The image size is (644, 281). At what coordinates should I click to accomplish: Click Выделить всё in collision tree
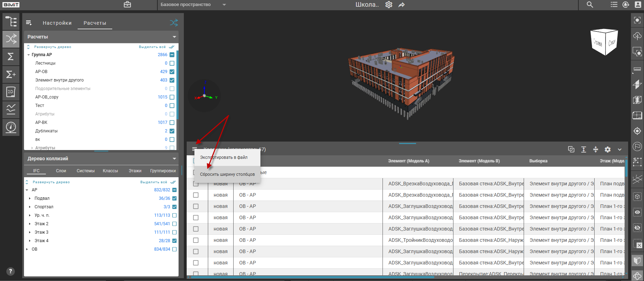pyautogui.click(x=154, y=182)
